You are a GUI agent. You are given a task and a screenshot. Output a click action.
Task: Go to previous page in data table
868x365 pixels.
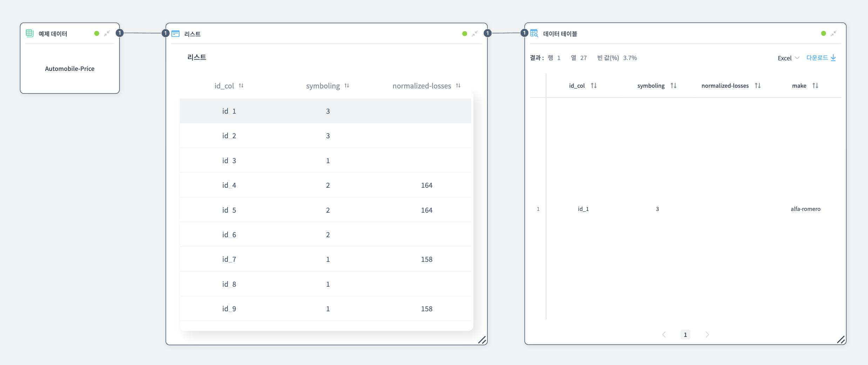pyautogui.click(x=664, y=334)
